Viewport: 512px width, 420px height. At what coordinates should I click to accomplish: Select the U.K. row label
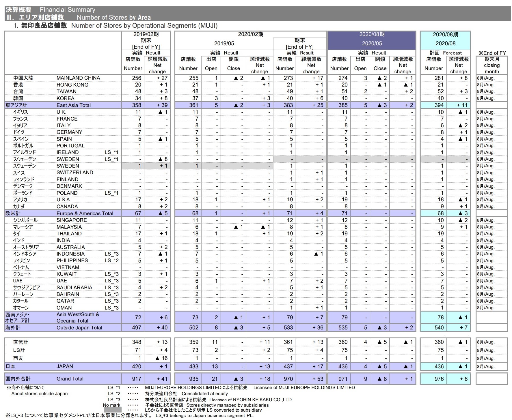click(x=61, y=112)
